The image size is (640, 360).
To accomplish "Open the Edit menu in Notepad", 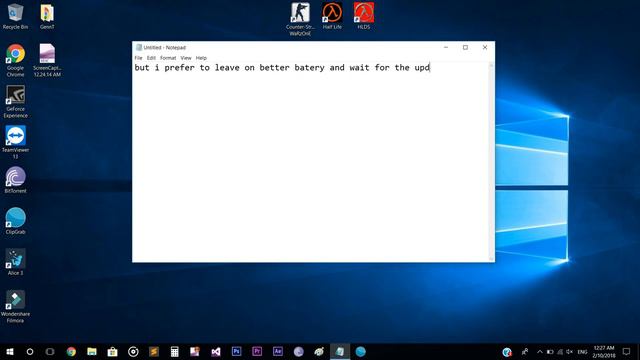I will 151,58.
